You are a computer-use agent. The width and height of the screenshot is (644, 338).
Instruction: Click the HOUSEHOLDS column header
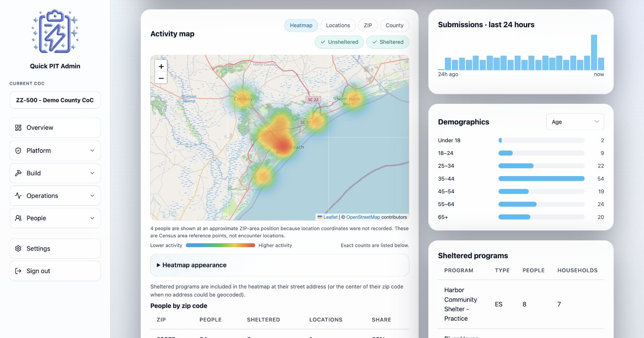pyautogui.click(x=577, y=270)
